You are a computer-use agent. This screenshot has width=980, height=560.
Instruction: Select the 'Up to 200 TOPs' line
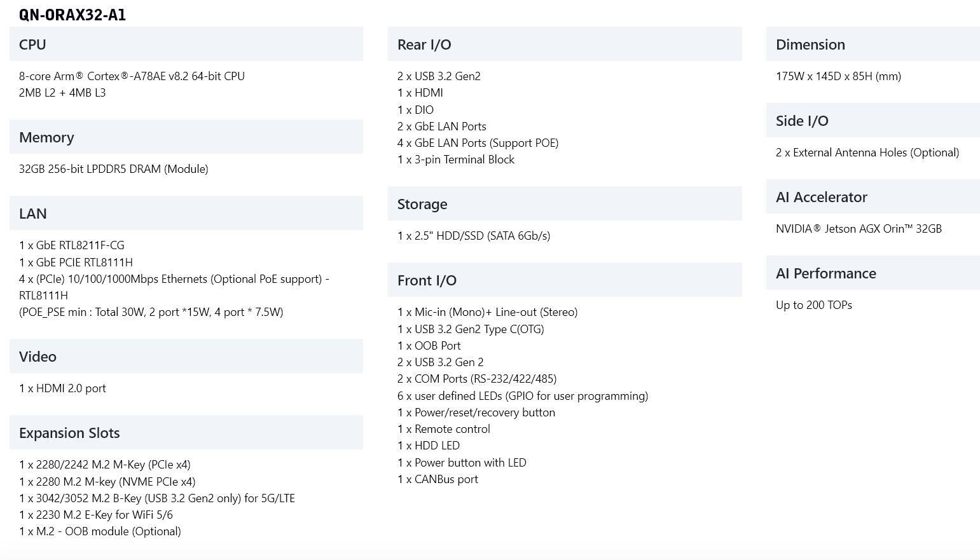click(x=814, y=305)
